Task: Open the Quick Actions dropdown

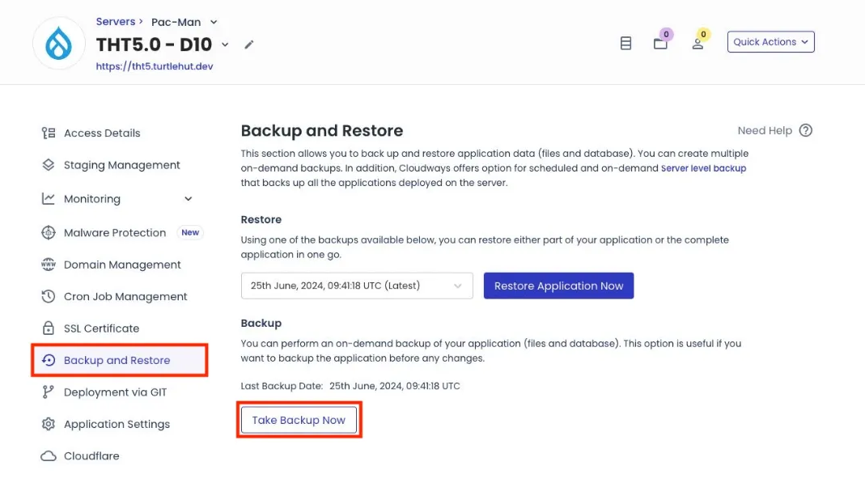Action: (x=770, y=42)
